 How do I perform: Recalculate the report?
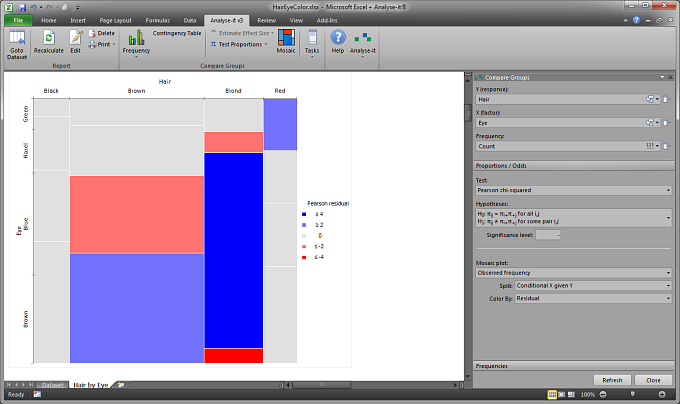49,42
